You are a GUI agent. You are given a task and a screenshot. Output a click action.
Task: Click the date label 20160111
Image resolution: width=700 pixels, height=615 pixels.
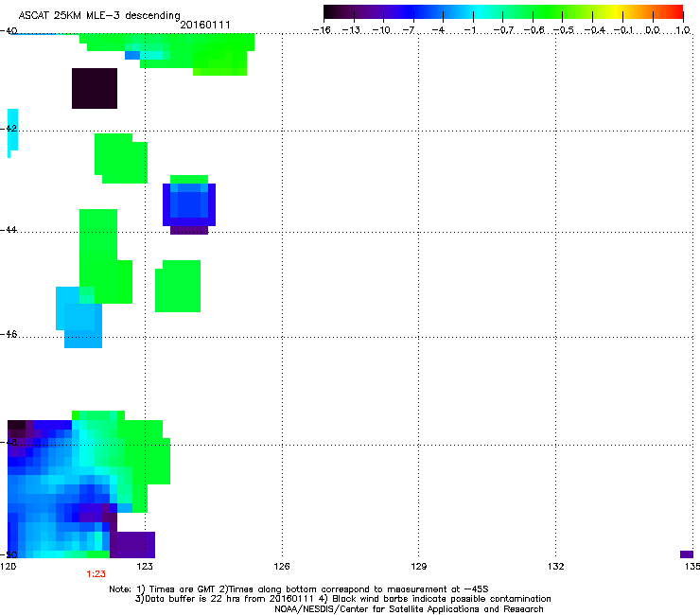205,25
